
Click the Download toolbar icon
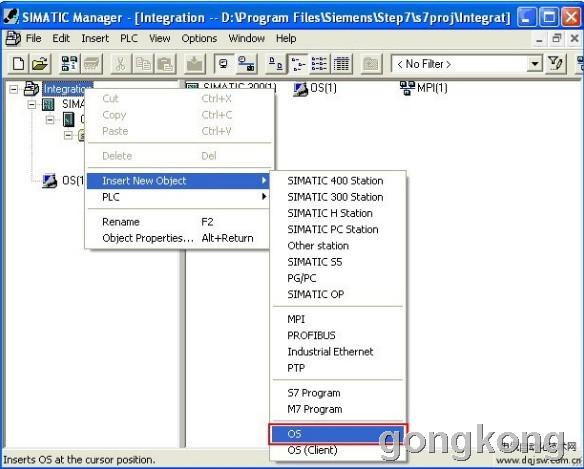point(194,64)
